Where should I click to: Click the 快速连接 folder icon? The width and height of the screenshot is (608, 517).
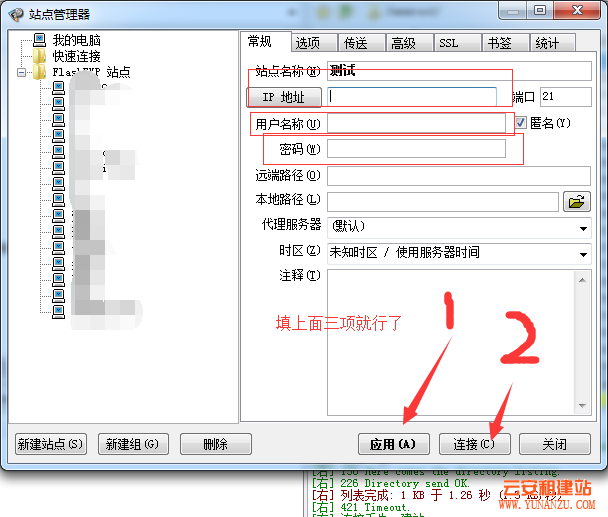40,56
